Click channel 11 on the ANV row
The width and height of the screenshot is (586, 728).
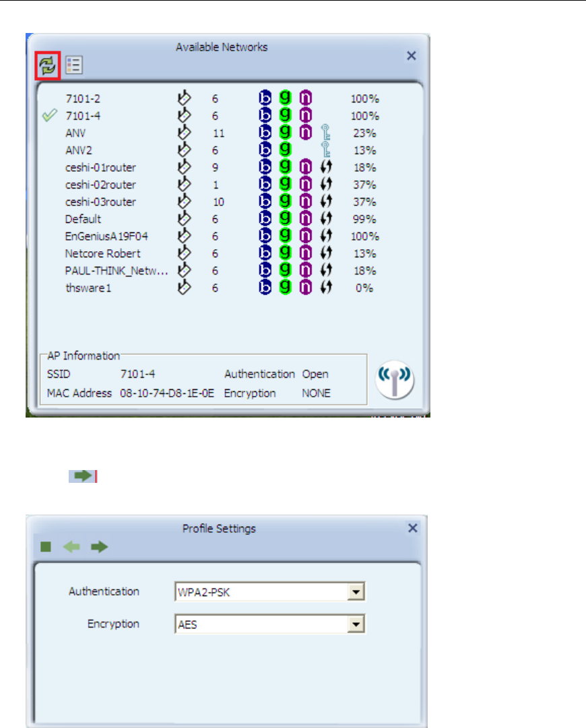pos(219,133)
